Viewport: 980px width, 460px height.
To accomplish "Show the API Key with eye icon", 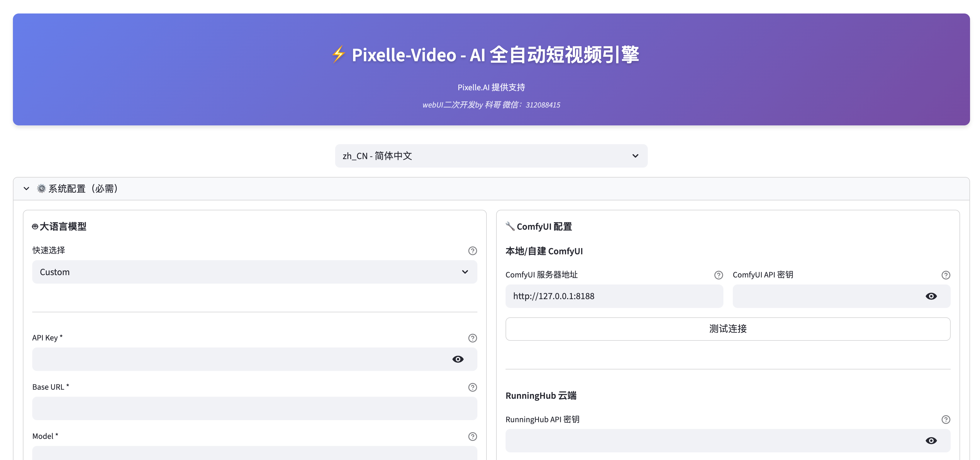I will [458, 359].
